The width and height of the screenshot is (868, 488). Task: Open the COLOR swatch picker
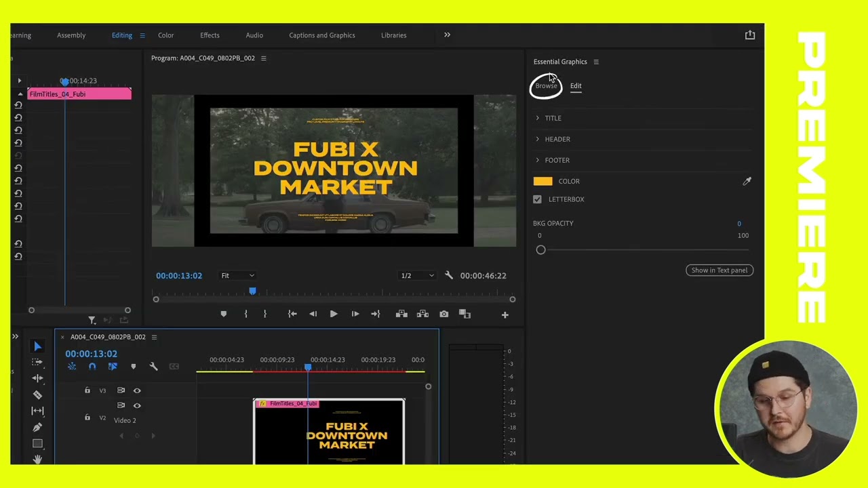[542, 181]
